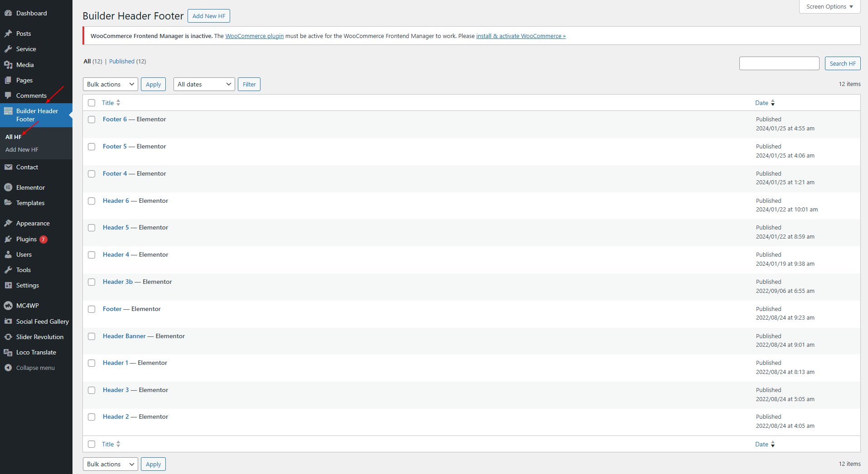Click the Social Feed Gallery camera icon
Viewport: 868px width, 474px height.
click(8, 321)
